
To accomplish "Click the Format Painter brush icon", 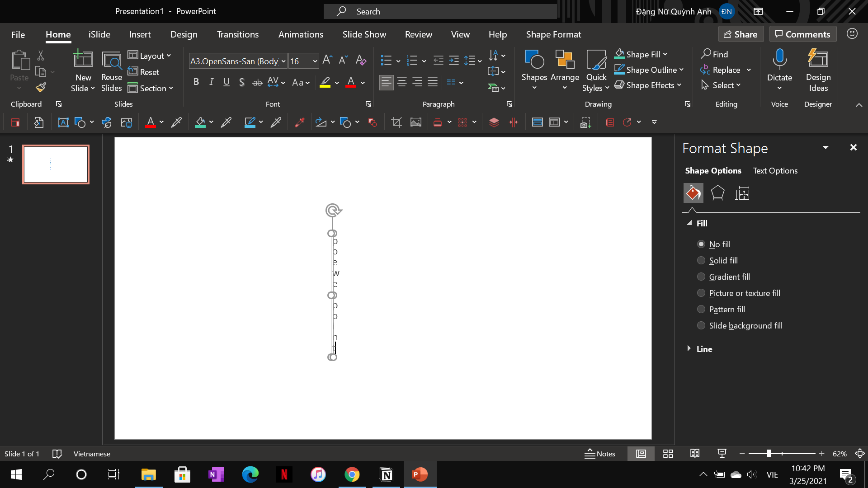I will pos(41,87).
